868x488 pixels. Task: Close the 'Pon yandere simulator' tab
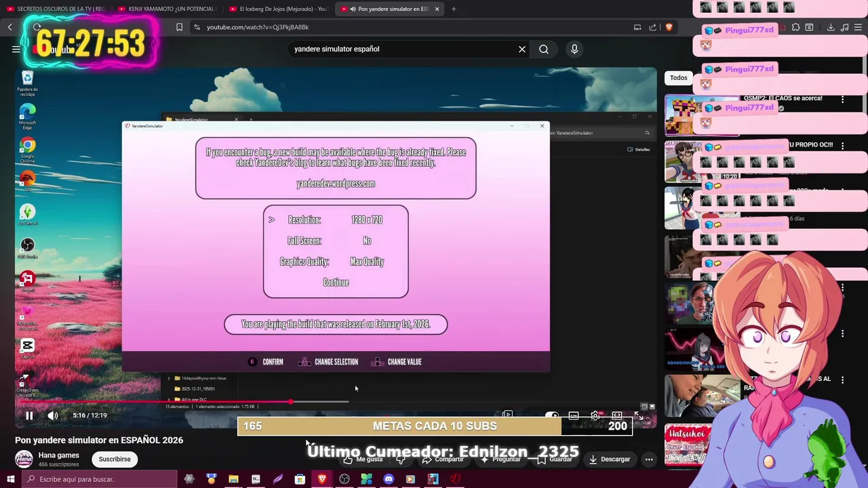(437, 9)
